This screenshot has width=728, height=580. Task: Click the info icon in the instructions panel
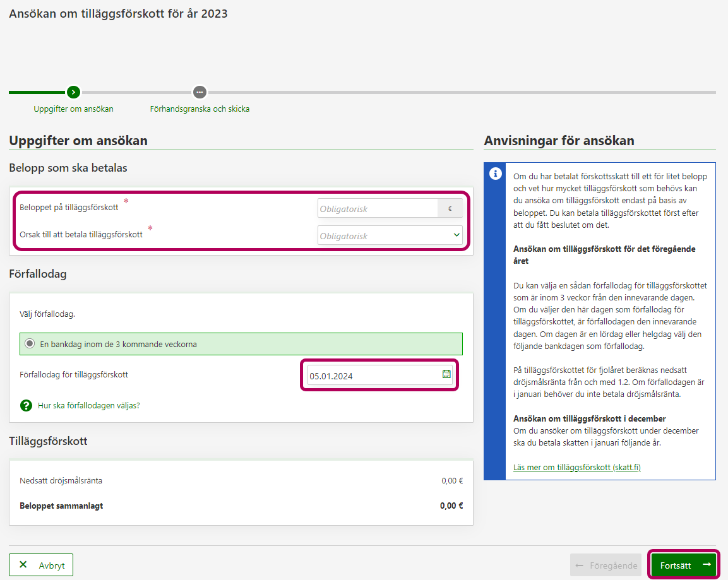tap(495, 173)
